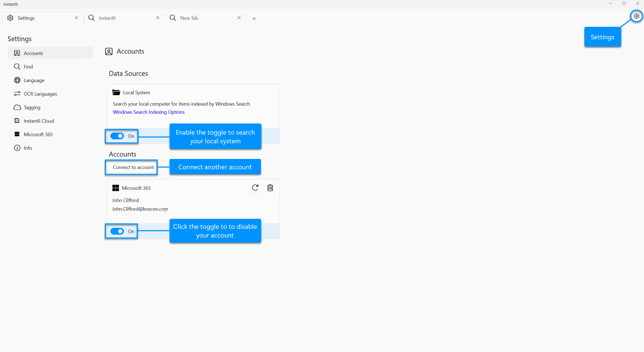644x352 pixels.
Task: Select the Settings tab
Action: point(43,18)
